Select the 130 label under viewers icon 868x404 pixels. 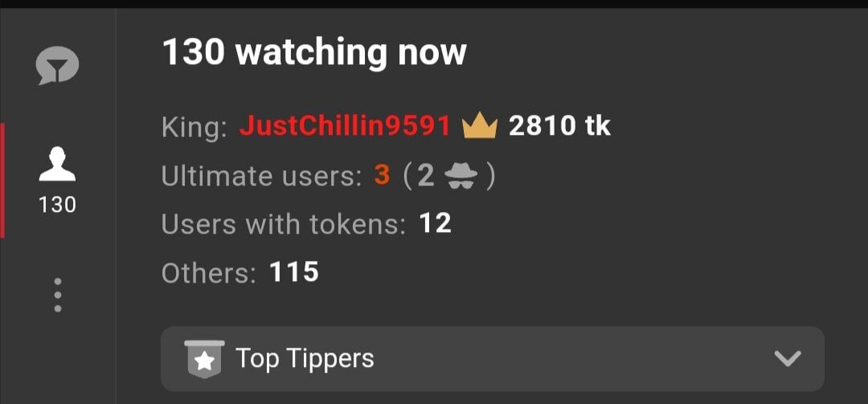coord(57,206)
